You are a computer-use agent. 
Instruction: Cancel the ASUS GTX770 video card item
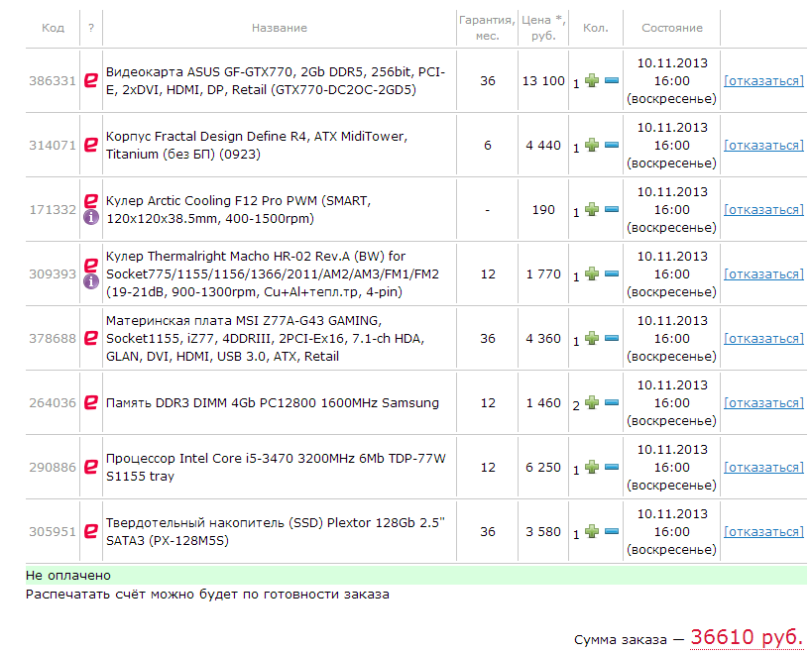pyautogui.click(x=763, y=81)
